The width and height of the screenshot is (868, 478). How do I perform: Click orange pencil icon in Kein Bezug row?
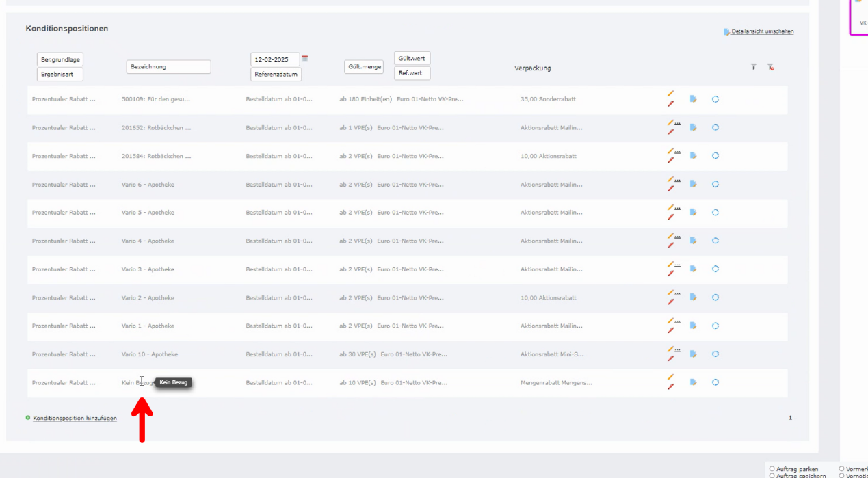point(670,377)
